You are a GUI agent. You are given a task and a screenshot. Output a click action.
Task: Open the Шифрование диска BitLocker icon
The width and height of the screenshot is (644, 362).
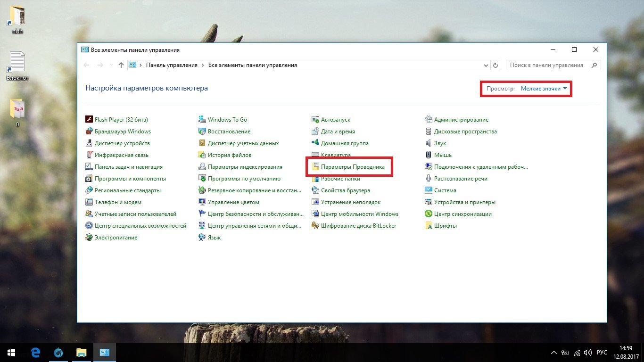(315, 226)
